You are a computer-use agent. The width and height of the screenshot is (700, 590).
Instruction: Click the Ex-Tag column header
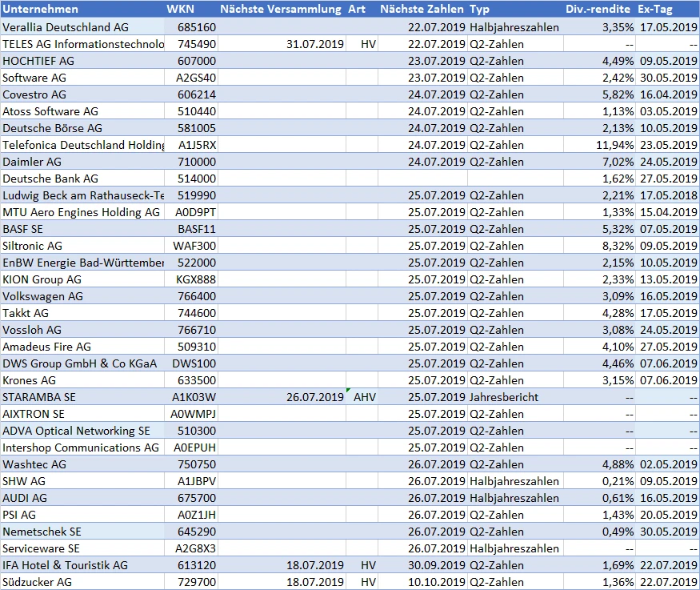click(x=656, y=9)
